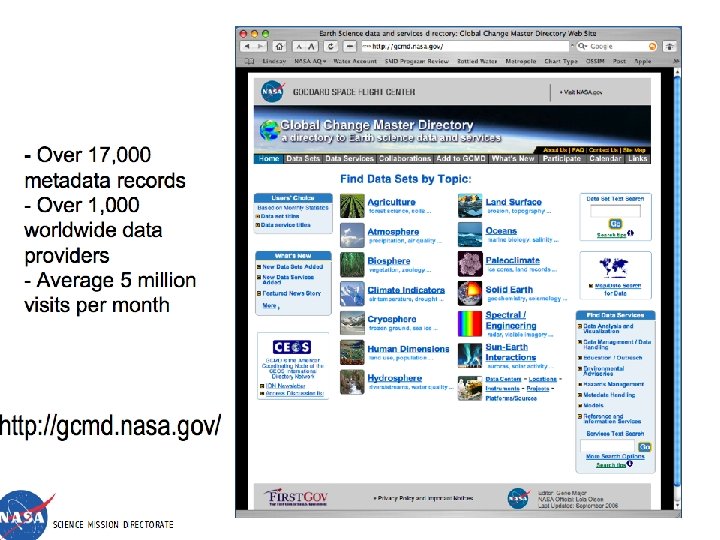720x540 pixels.
Task: Click the Google search field
Action: coord(616,46)
